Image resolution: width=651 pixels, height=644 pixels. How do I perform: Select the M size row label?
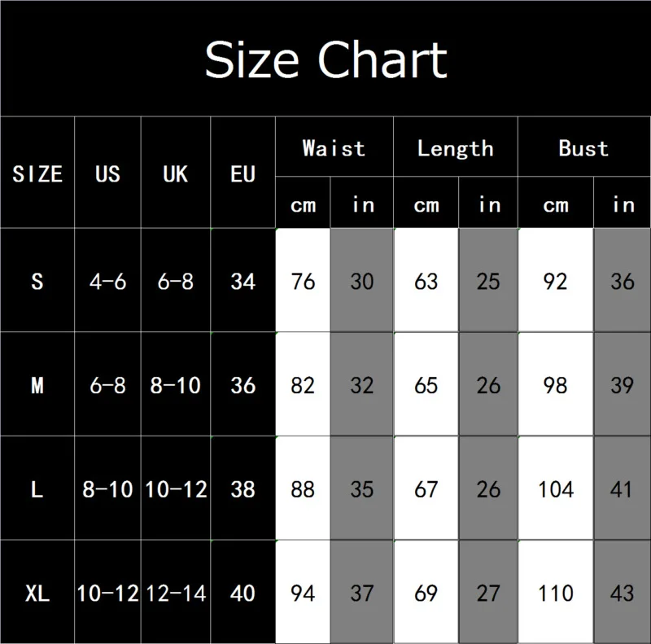tap(37, 384)
